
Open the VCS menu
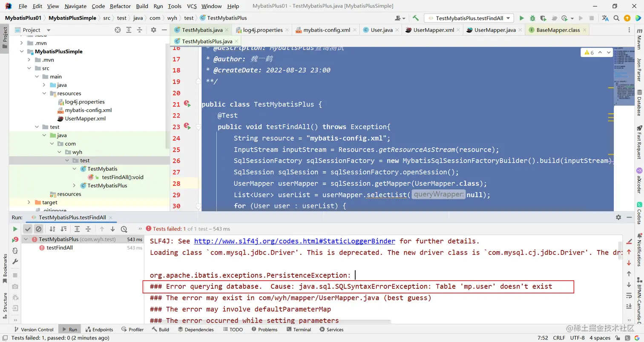[192, 6]
